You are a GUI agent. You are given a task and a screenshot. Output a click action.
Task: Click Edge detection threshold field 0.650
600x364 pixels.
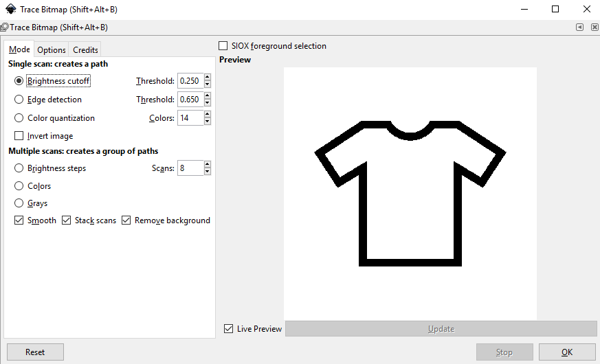point(190,100)
